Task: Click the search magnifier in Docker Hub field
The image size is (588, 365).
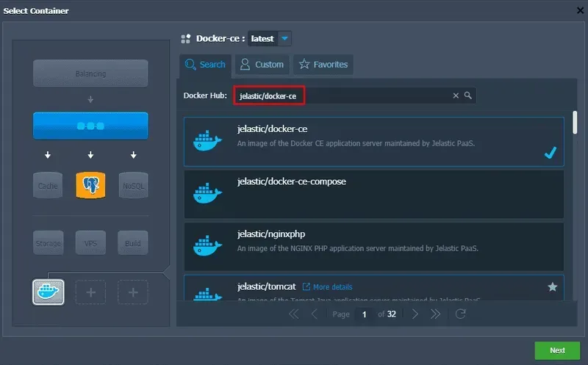Action: pyautogui.click(x=467, y=95)
